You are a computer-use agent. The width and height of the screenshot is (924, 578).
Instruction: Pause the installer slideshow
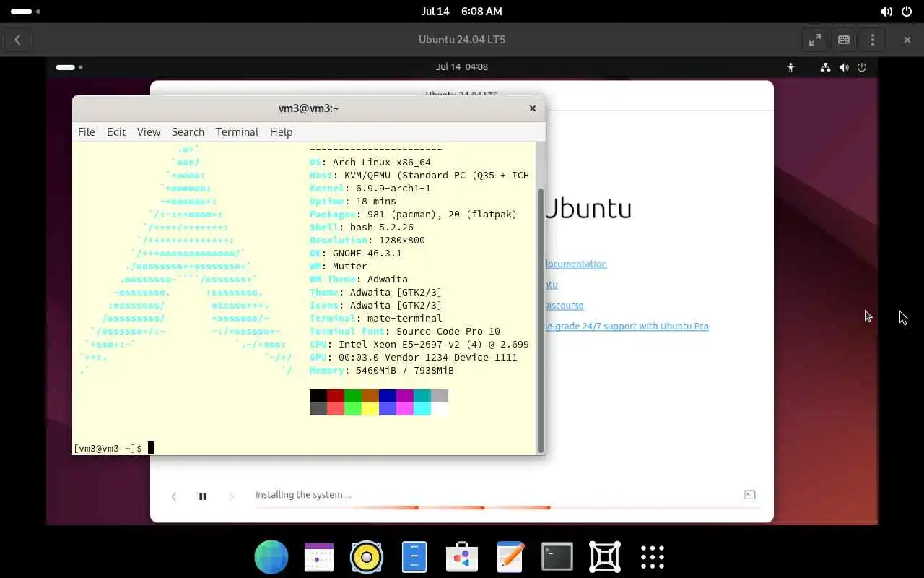[202, 496]
